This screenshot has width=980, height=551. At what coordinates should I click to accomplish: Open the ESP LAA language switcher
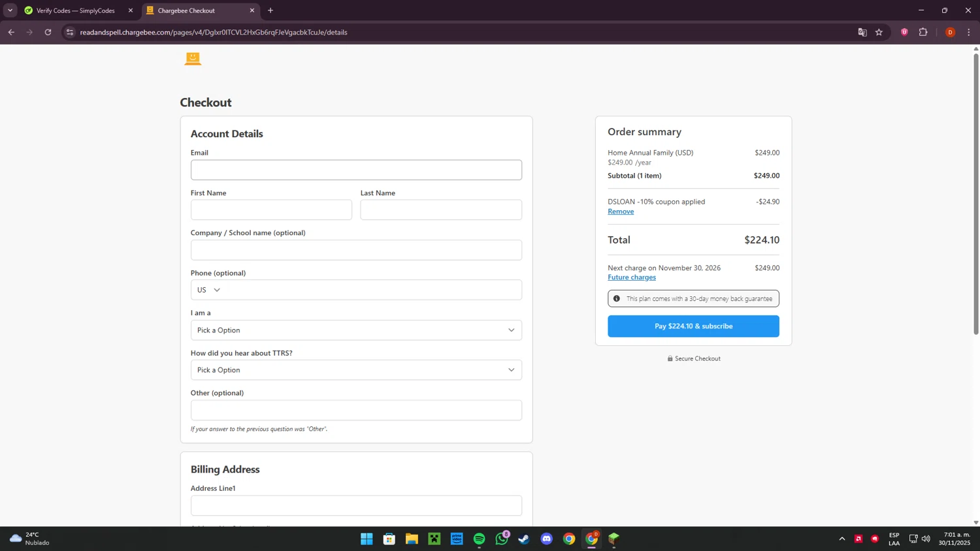pyautogui.click(x=894, y=539)
